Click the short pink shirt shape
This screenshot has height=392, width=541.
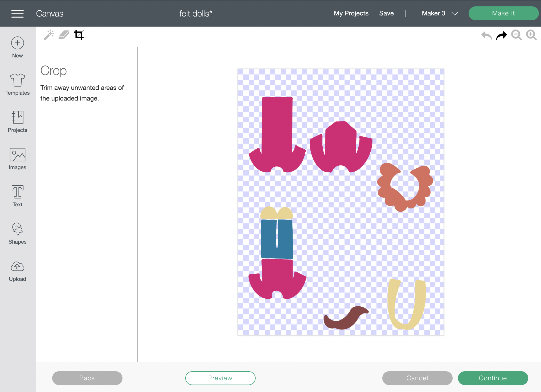277,279
